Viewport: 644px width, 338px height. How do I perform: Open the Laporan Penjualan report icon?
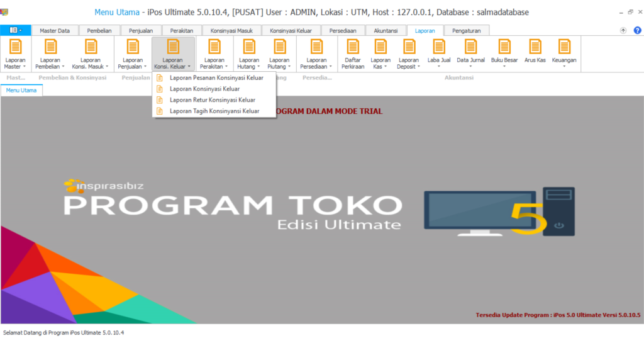tap(133, 47)
